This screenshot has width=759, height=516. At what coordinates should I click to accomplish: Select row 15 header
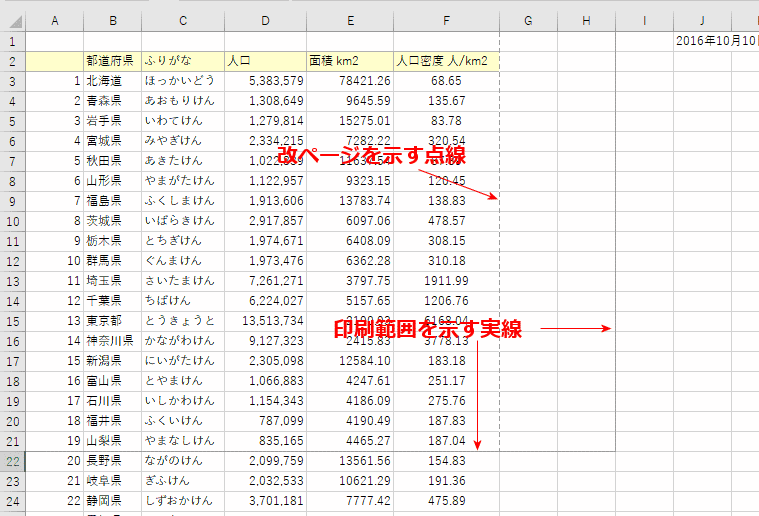[12, 321]
